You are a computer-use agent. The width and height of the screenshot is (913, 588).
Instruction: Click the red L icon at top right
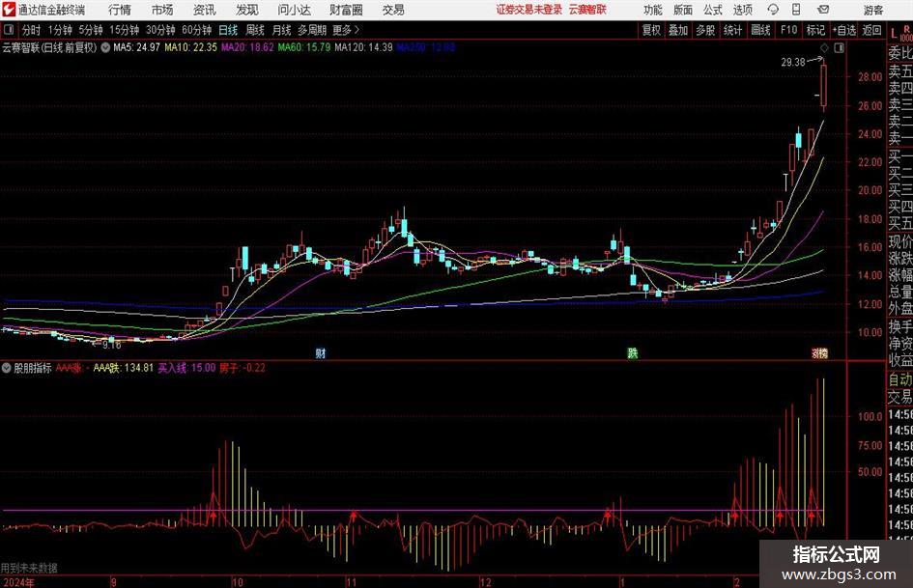point(894,32)
